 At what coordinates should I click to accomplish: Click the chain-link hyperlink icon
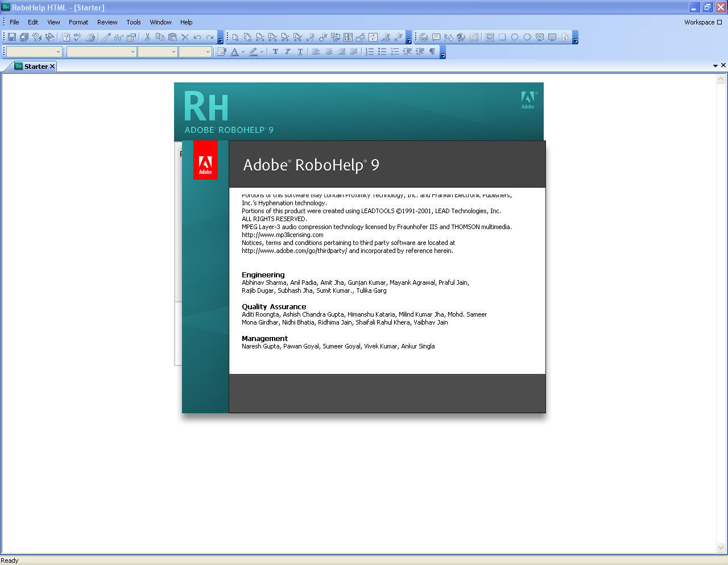[424, 37]
